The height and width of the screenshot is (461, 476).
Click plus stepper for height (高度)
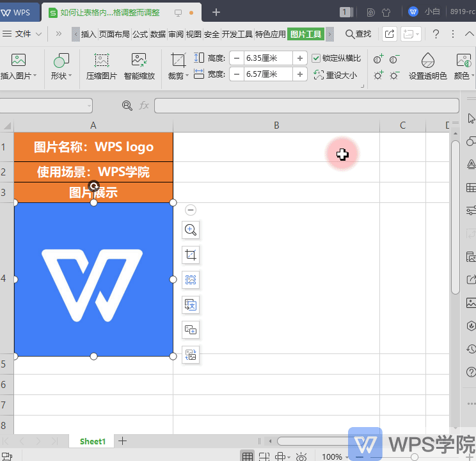(300, 58)
